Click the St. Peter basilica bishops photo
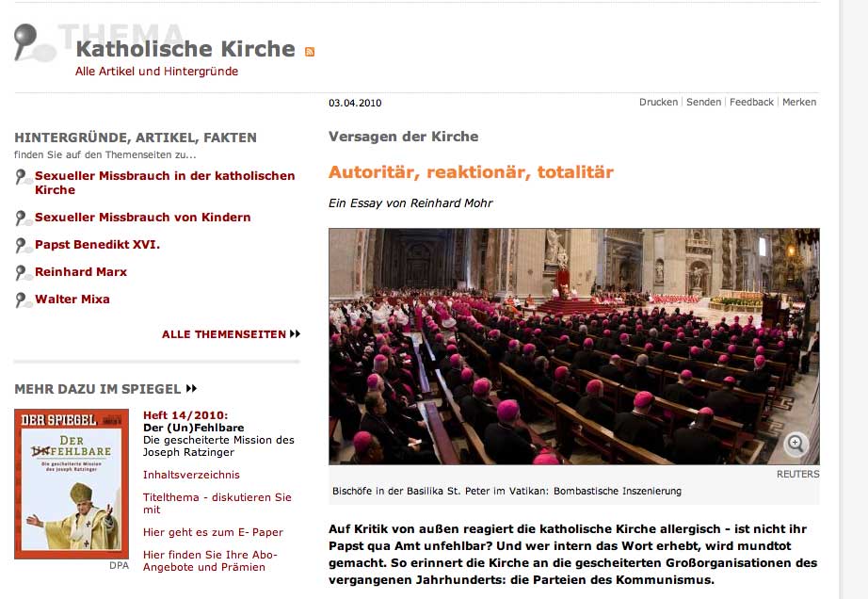The image size is (868, 599). click(x=574, y=346)
